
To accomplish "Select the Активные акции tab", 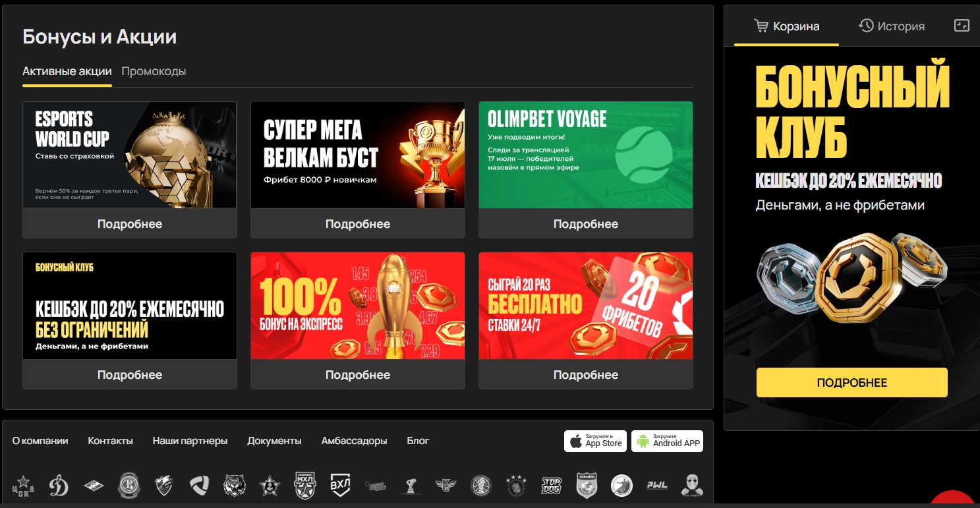I will click(67, 71).
